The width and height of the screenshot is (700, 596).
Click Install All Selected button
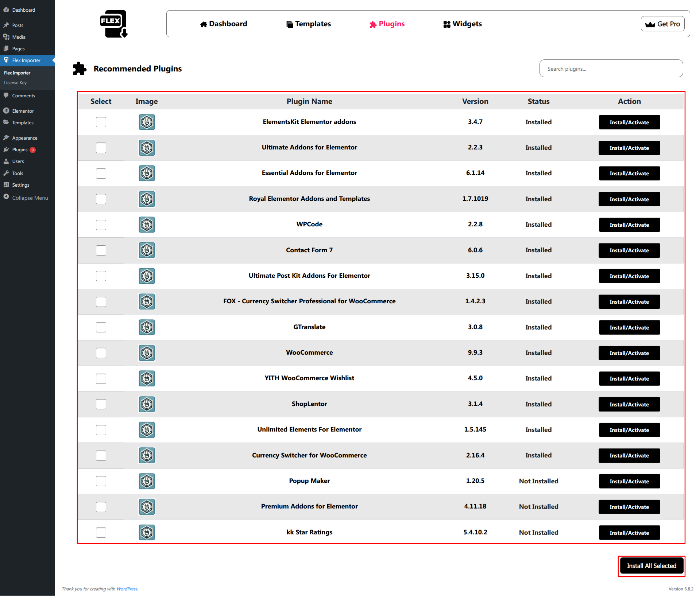pyautogui.click(x=651, y=566)
